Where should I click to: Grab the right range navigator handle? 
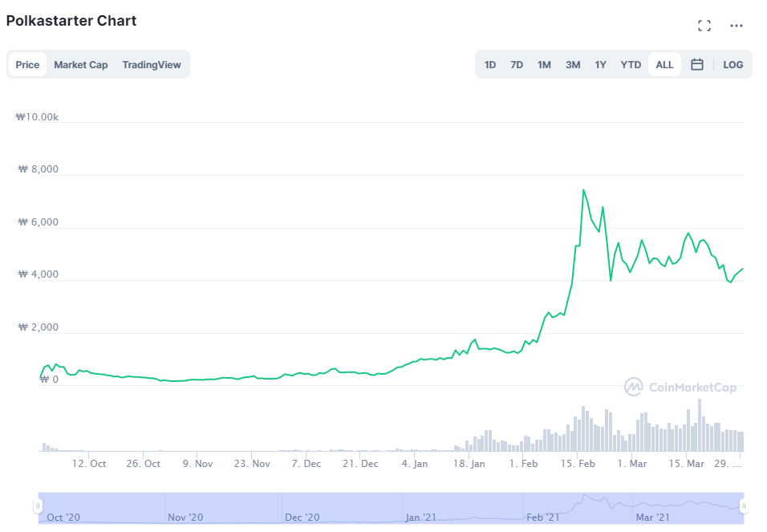point(744,506)
